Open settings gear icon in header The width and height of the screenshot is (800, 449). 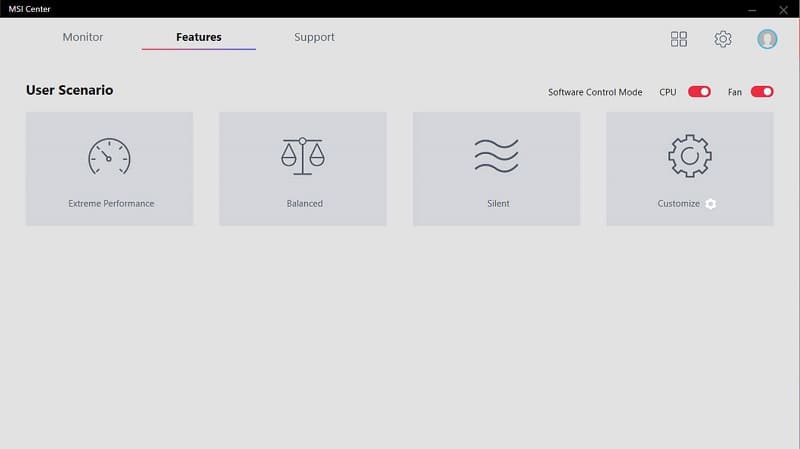coord(722,39)
